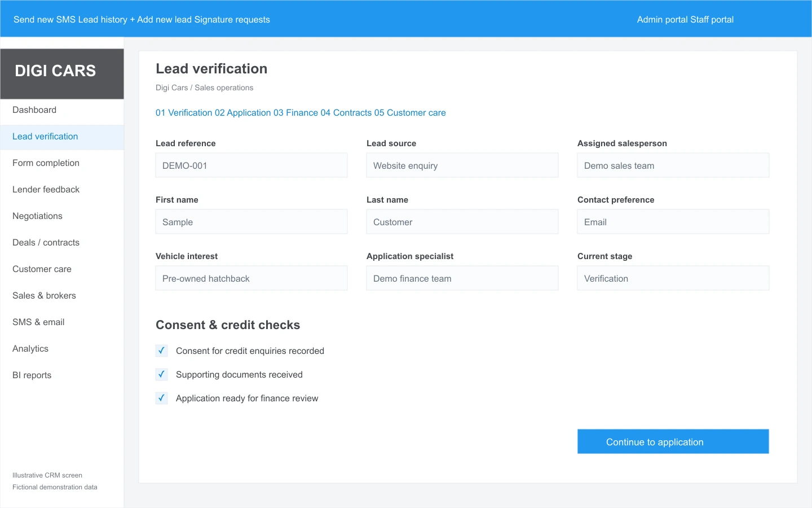Open SMS & email sidebar item
Viewport: 812px width, 508px height.
pos(62,322)
